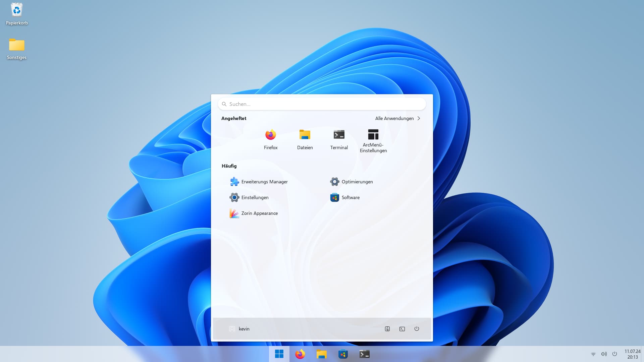Open Einstellungen from the Häufig list
Viewport: 644px width, 362px height.
click(x=249, y=197)
